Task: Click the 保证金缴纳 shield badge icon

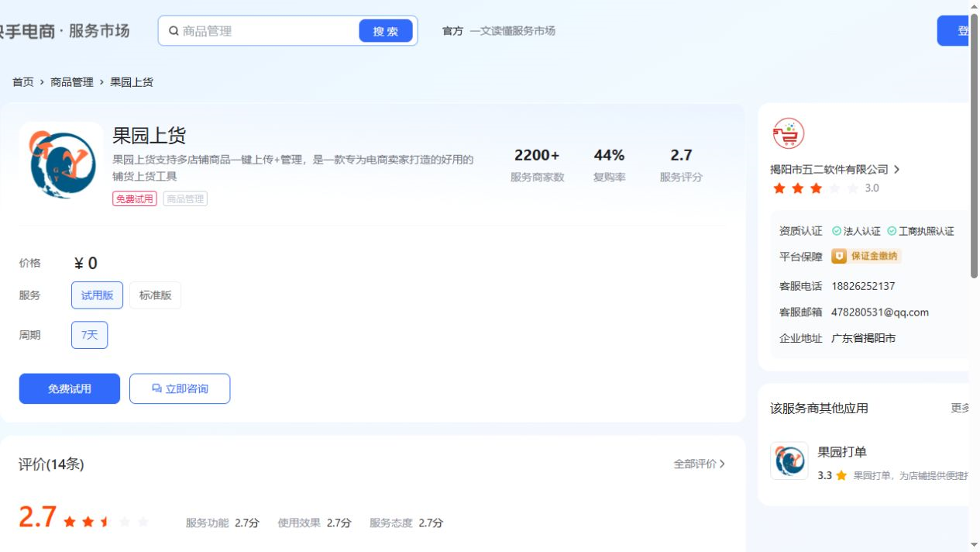Action: 839,256
